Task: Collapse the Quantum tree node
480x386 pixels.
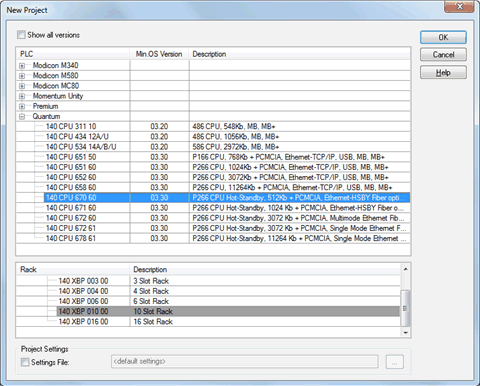Action: coord(22,116)
